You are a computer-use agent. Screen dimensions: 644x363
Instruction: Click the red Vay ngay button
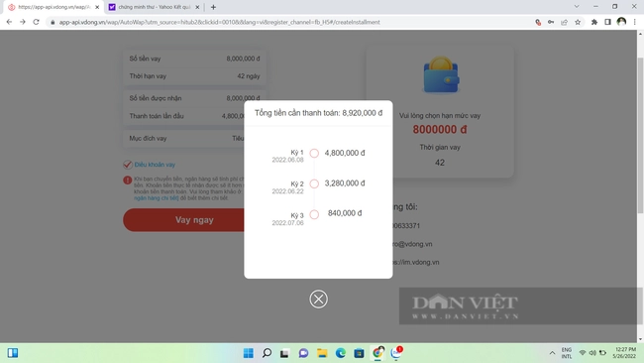click(184, 220)
